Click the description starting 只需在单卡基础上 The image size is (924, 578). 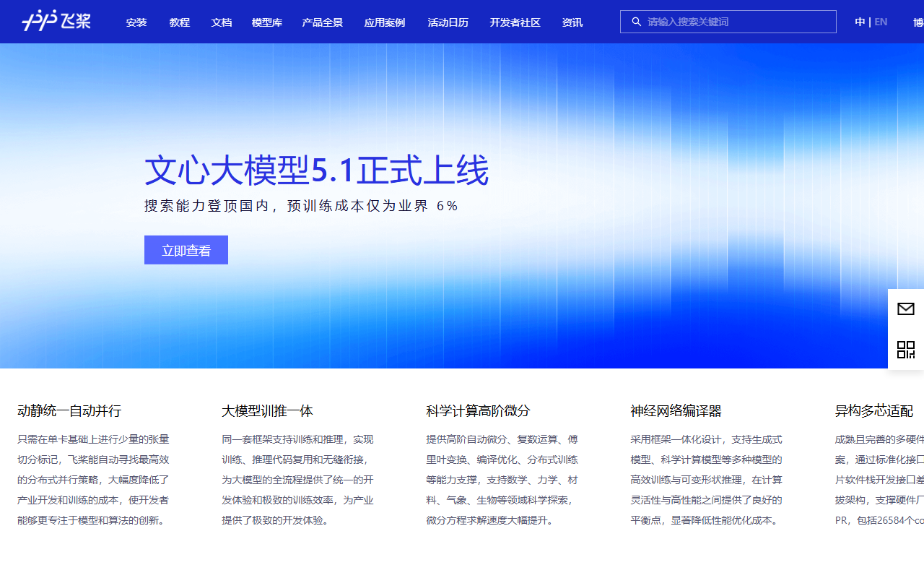click(94, 480)
